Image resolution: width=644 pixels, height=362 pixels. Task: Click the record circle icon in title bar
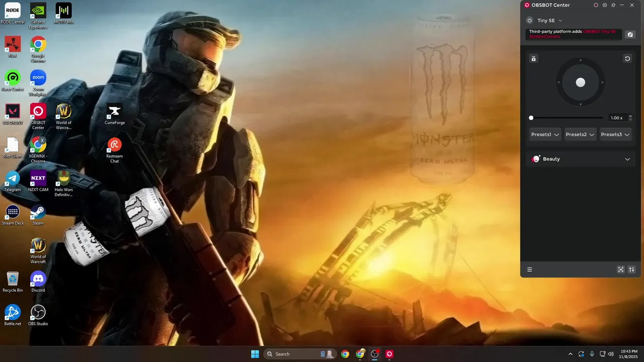click(x=596, y=5)
